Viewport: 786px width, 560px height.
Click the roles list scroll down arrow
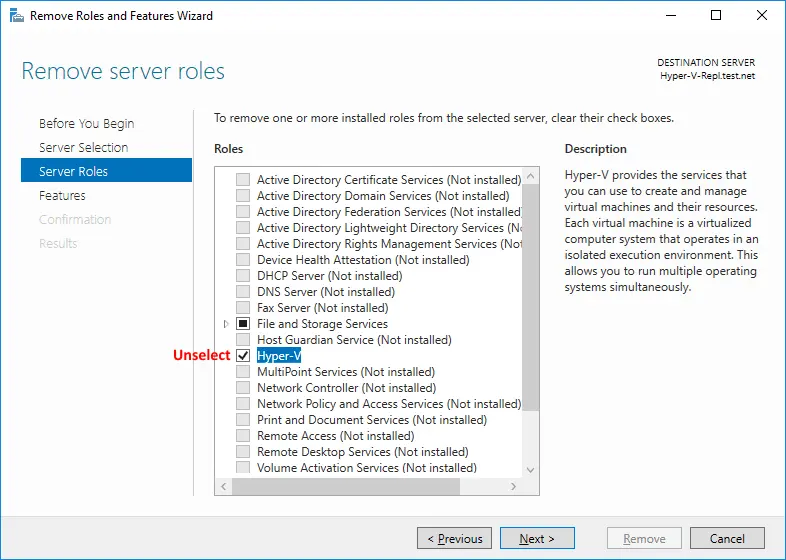pyautogui.click(x=530, y=470)
